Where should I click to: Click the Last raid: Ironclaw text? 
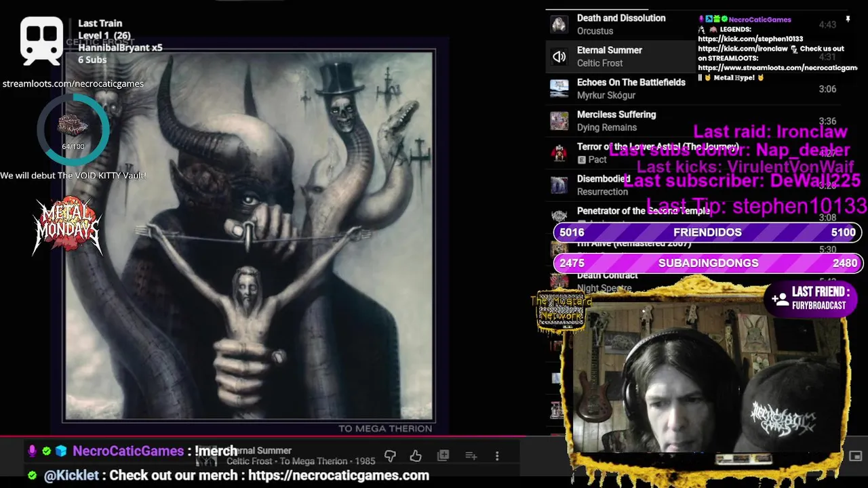coord(770,131)
